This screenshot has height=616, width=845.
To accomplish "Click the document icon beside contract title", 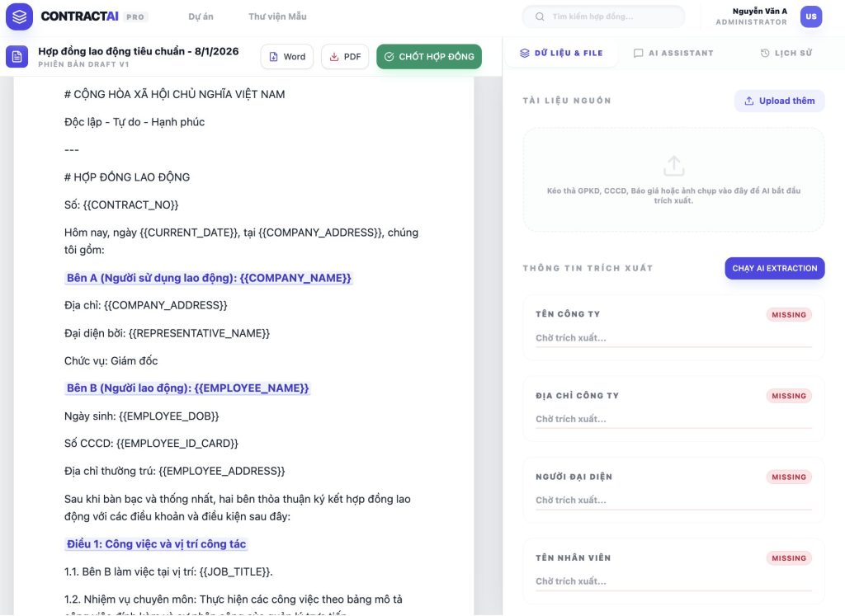I will (x=17, y=56).
